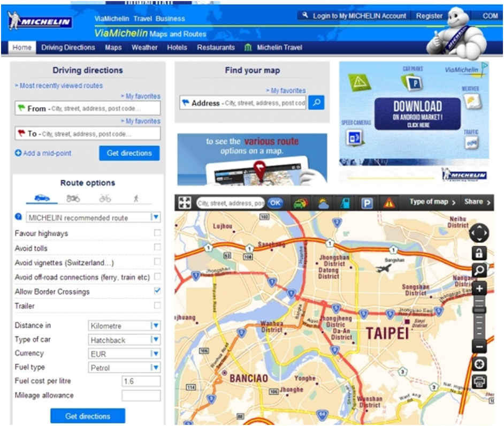Open Most recently viewed routes link
Viewport: 504px width, 426px height.
point(61,86)
